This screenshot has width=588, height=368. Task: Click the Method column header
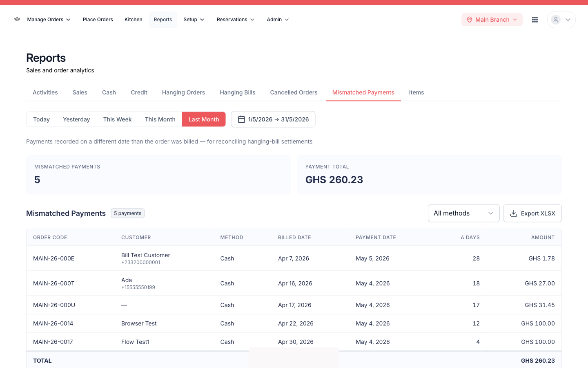click(x=232, y=238)
